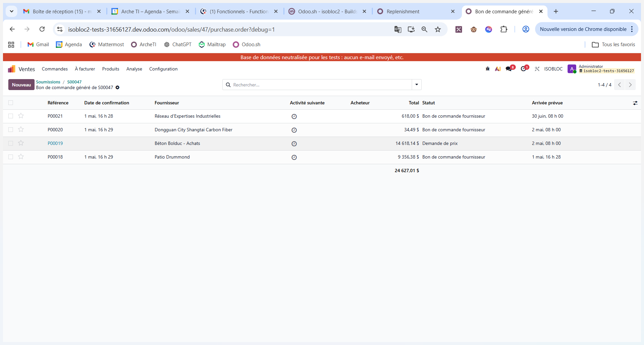Open the column settings adjust icon
Screen dimensions: 644x345
tap(635, 103)
